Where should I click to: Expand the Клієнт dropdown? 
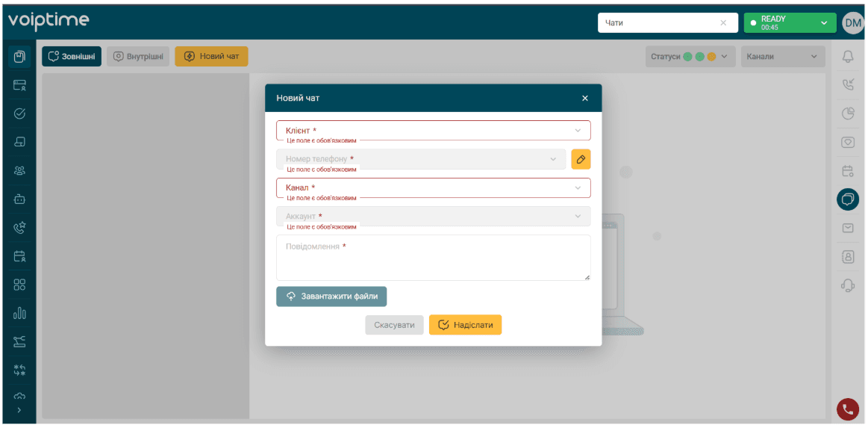(434, 131)
